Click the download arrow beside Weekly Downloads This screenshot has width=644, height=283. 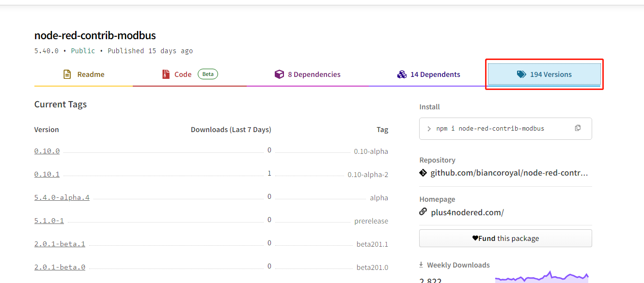420,264
